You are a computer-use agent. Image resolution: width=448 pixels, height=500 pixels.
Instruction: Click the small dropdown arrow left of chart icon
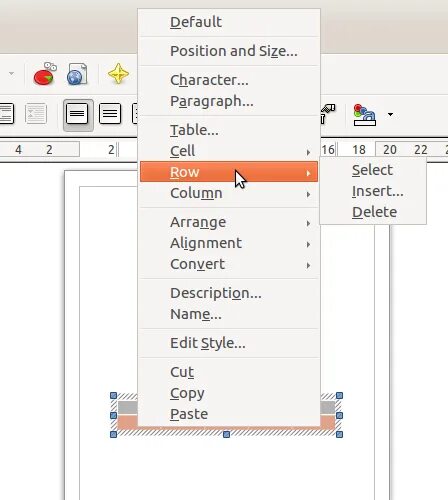pyautogui.click(x=11, y=73)
